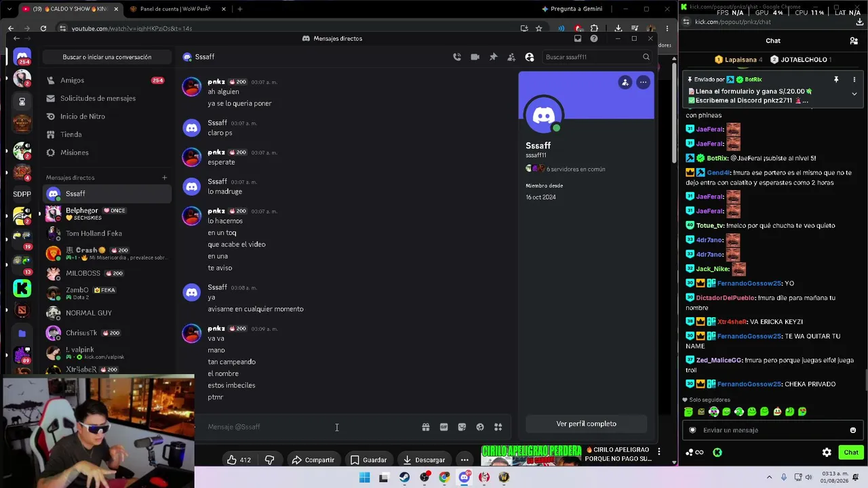Unpin BotRix message using pin icon

click(836, 79)
